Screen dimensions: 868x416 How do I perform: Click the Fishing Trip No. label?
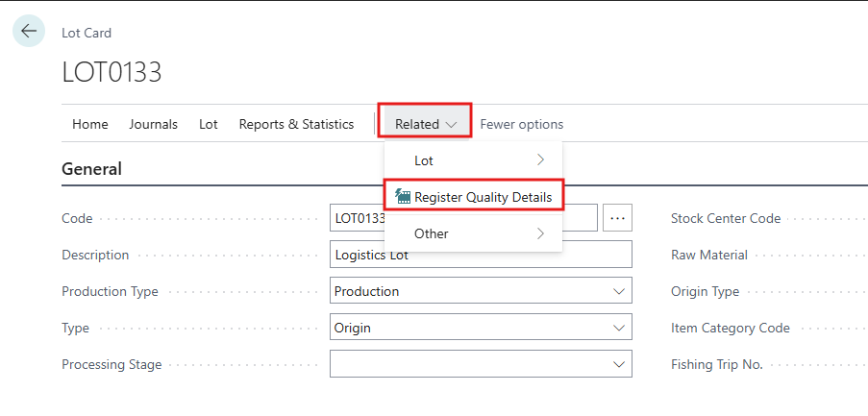click(717, 364)
